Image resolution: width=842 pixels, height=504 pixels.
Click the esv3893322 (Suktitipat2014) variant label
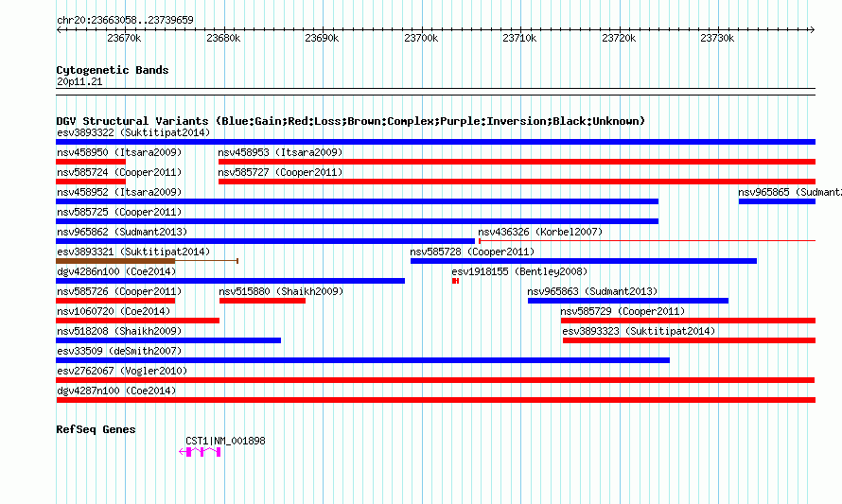(133, 132)
